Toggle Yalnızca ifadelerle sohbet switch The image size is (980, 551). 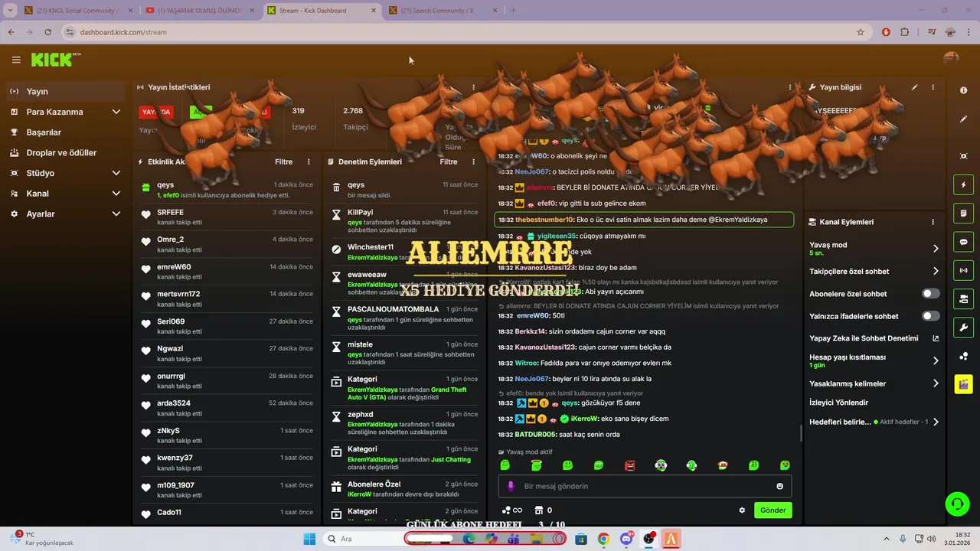pos(930,316)
